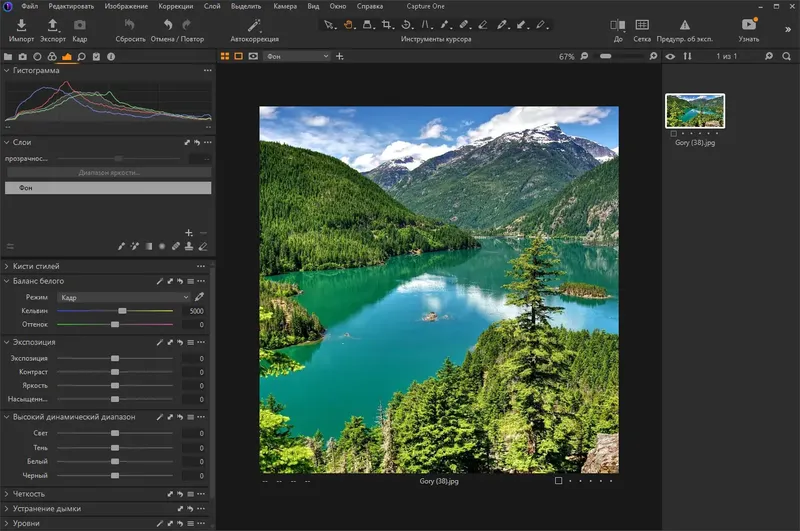Add a new layer with plus in Слои
The height and width of the screenshot is (531, 800).
tap(189, 233)
